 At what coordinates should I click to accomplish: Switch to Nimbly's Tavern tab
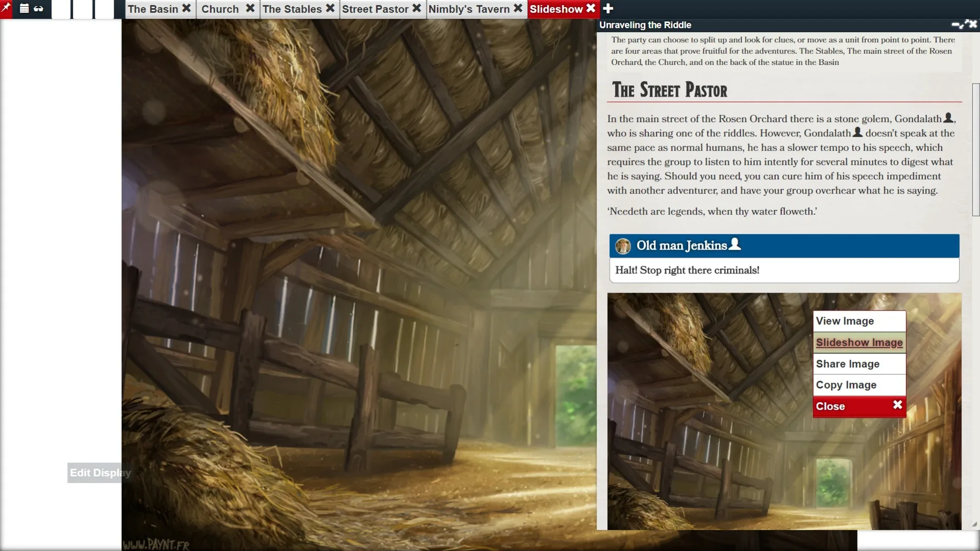[467, 9]
